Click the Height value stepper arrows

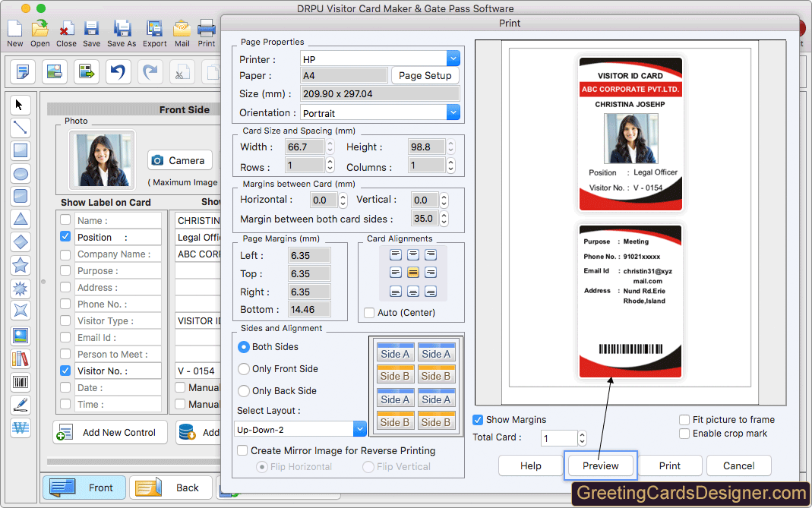(451, 147)
